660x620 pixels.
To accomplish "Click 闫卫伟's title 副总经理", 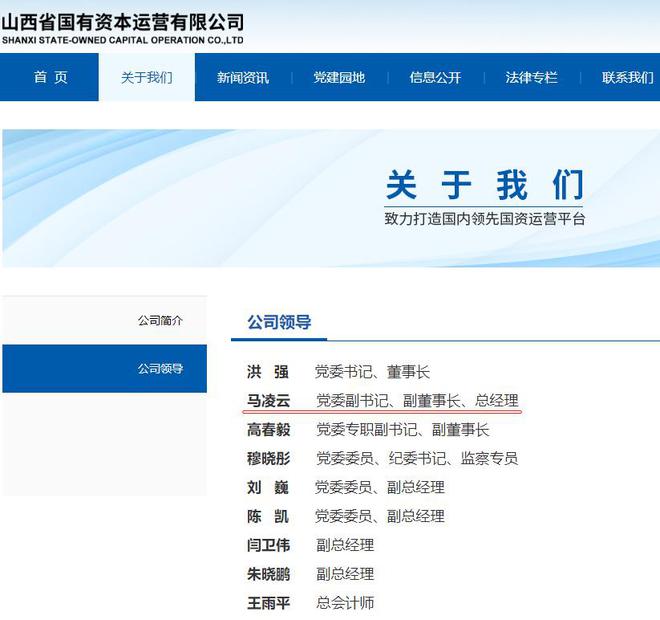I will [345, 545].
